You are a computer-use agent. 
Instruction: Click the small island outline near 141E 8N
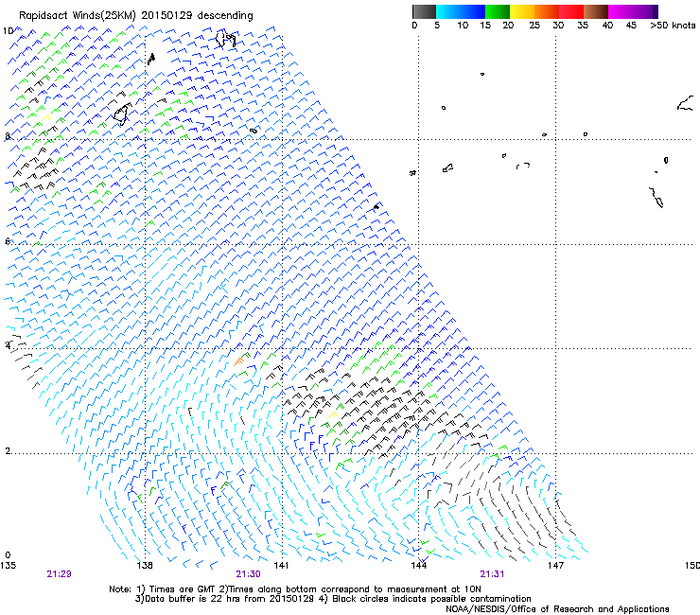254,131
